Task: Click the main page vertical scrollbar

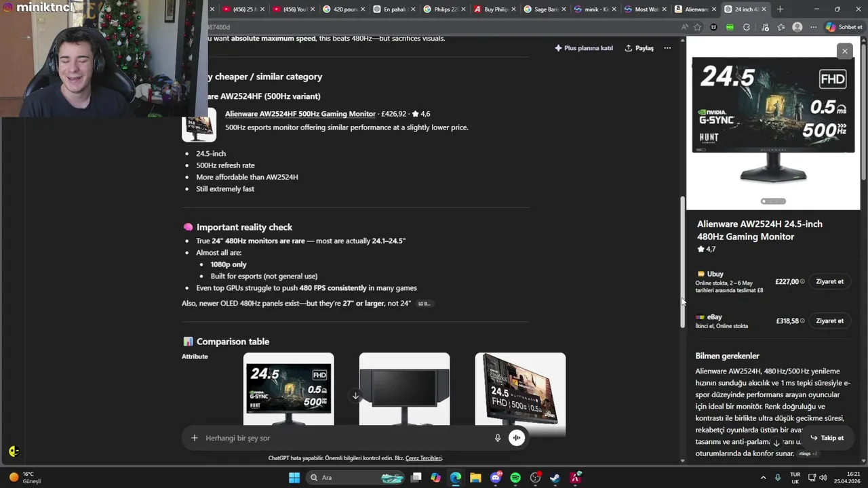Action: point(683,262)
